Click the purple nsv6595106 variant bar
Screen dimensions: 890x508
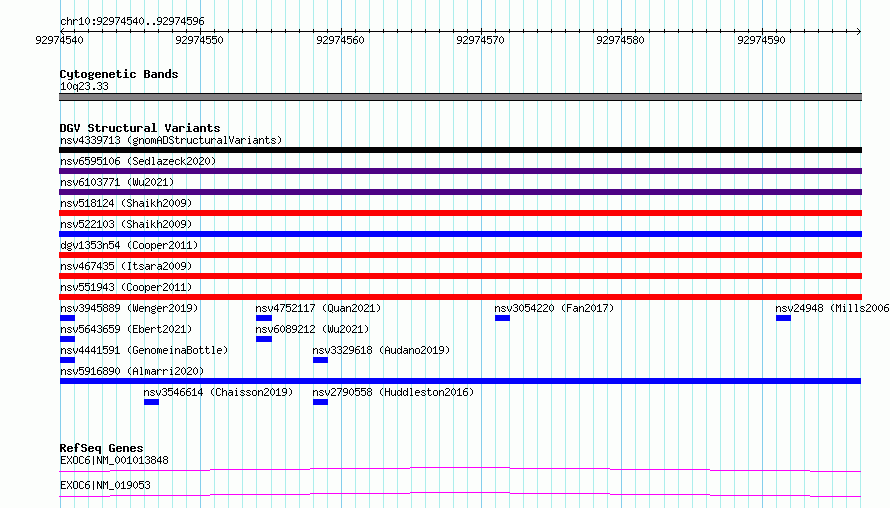click(460, 171)
